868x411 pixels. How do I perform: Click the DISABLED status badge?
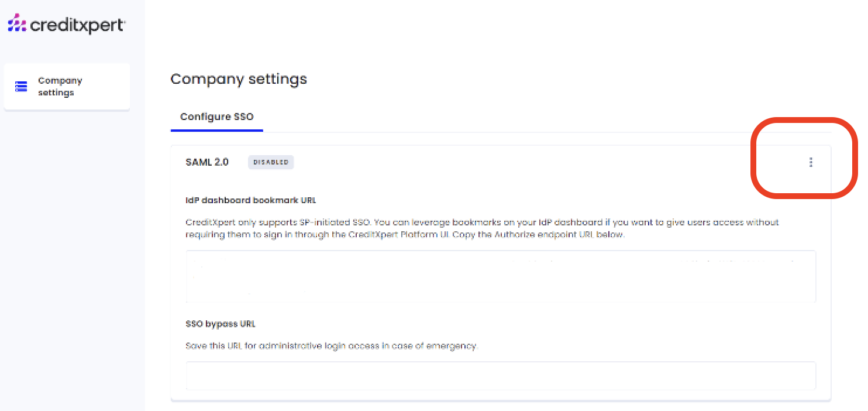point(271,162)
